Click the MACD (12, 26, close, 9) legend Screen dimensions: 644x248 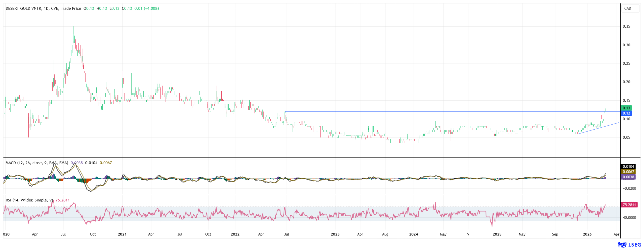[x=37, y=163]
